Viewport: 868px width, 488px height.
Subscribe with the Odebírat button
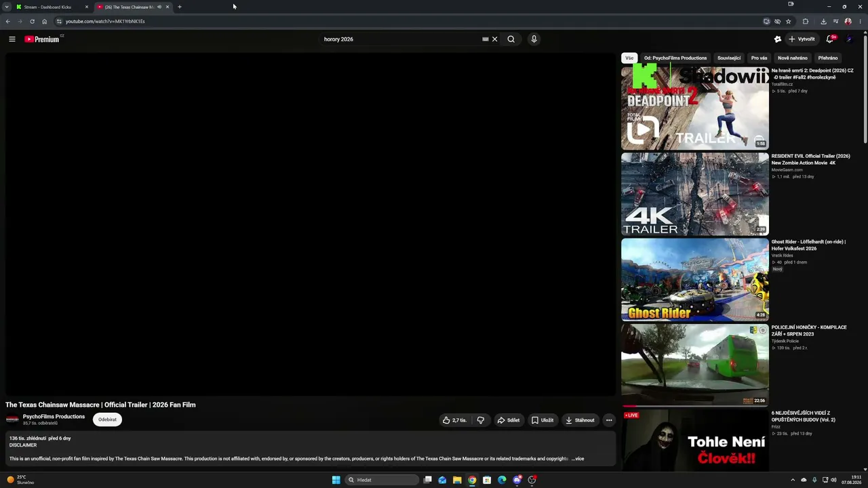click(107, 420)
